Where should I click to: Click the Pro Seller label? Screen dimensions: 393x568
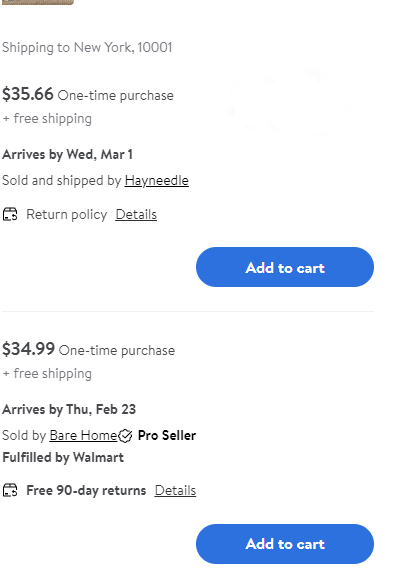[x=167, y=435]
